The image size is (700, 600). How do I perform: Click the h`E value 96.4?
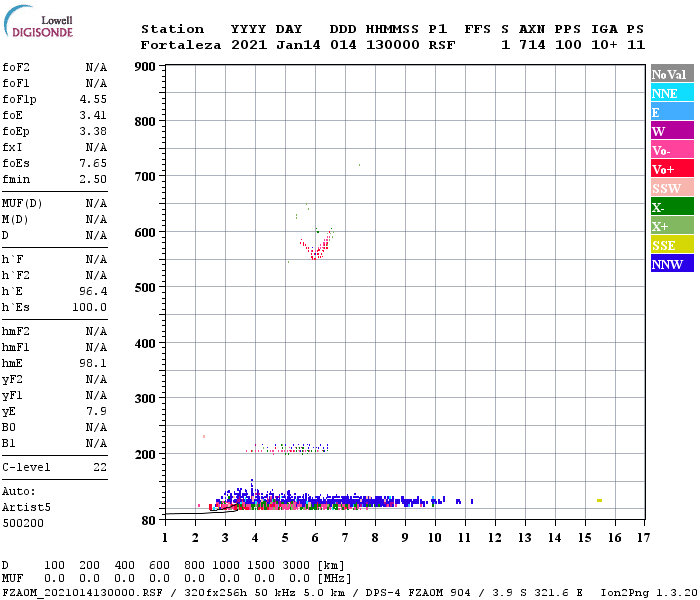[93, 292]
